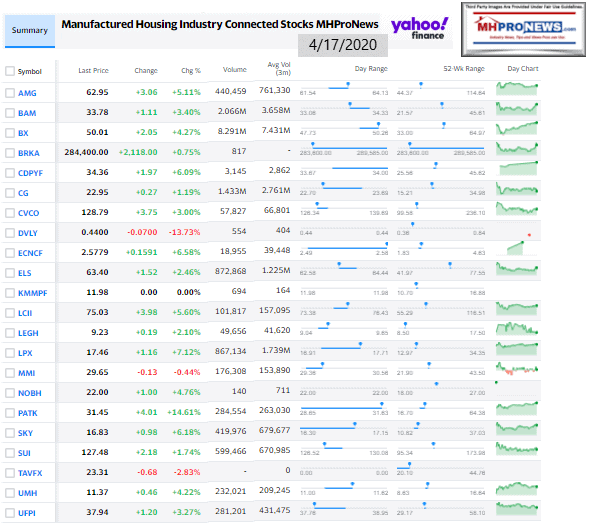This screenshot has width=592, height=529.
Task: Open the LEGH day chart sparkline
Action: coord(517,329)
